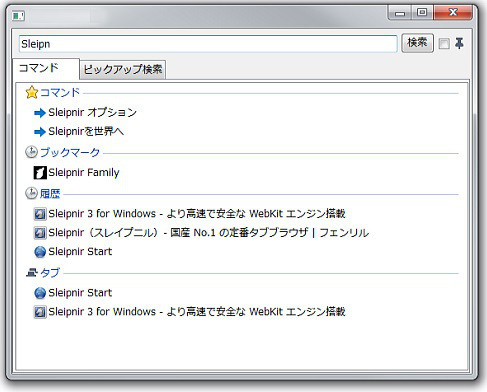
Task: Click the clock icon beside ブックマーク header
Action: pyautogui.click(x=31, y=152)
